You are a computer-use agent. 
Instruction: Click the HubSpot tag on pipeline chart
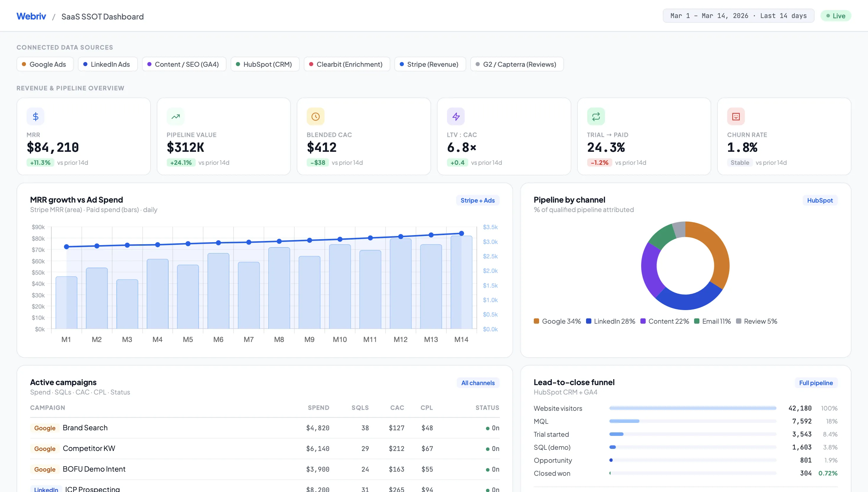click(x=820, y=201)
